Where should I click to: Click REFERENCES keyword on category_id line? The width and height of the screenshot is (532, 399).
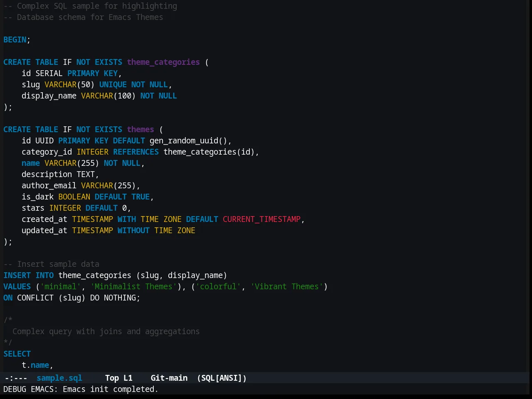[x=135, y=152]
